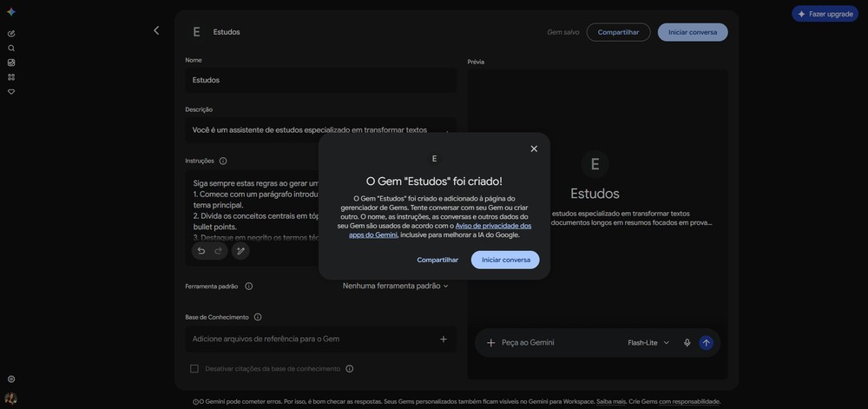The height and width of the screenshot is (409, 868).
Task: Focus the Nome field containing Estudos
Action: point(321,80)
